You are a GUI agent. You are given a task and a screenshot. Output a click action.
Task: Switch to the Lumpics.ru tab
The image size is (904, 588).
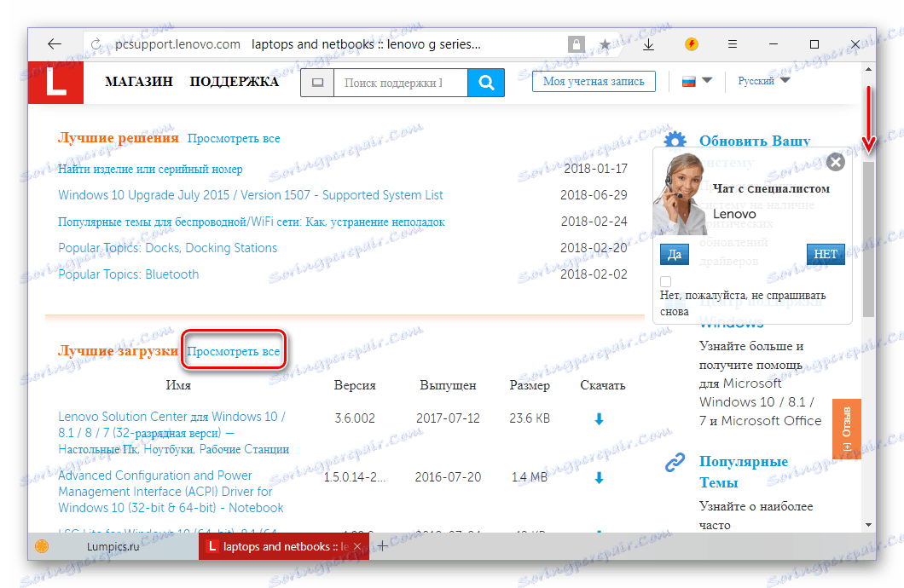(x=113, y=546)
